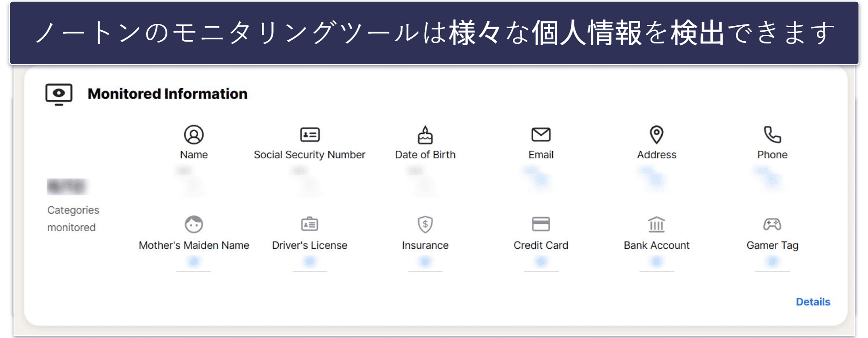The width and height of the screenshot is (868, 338).
Task: Click the Name person icon
Action: click(x=194, y=134)
